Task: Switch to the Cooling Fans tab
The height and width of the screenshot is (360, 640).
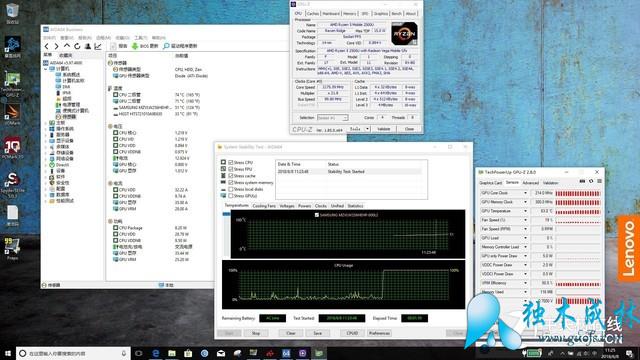Action: tap(264, 206)
